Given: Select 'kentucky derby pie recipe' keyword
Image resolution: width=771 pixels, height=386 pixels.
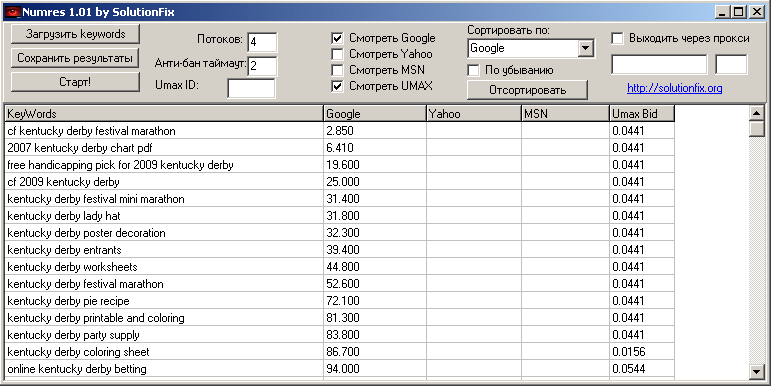Looking at the screenshot, I should [68, 300].
